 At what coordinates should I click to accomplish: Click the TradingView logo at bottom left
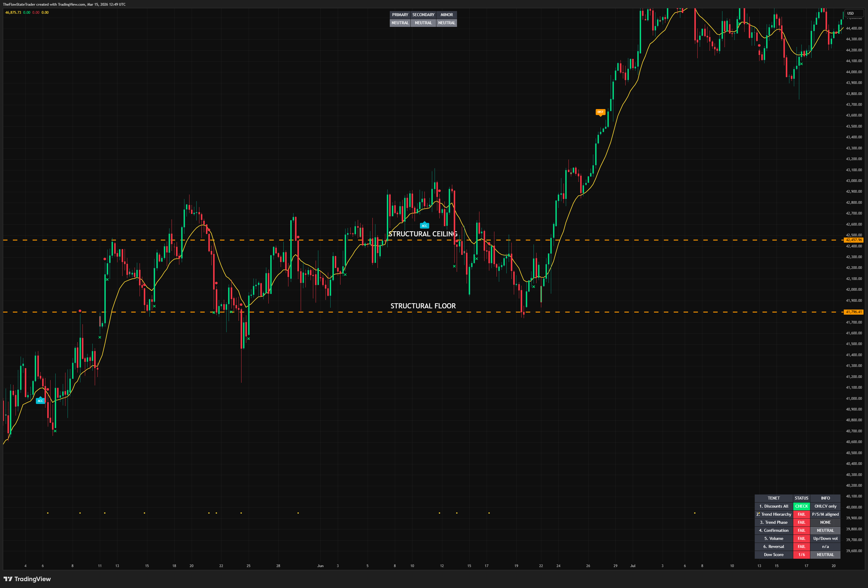click(x=27, y=579)
